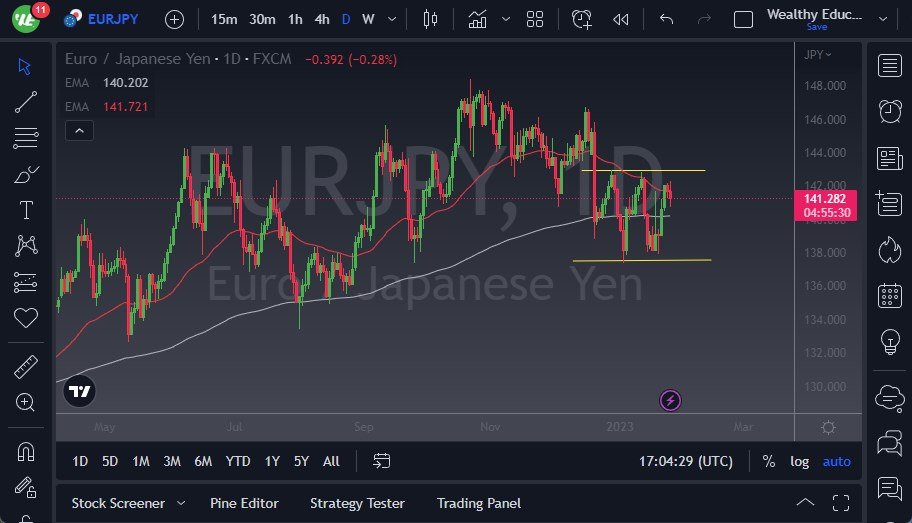Open the calendar panel in right sidebar
The image size is (912, 523).
(x=888, y=296)
